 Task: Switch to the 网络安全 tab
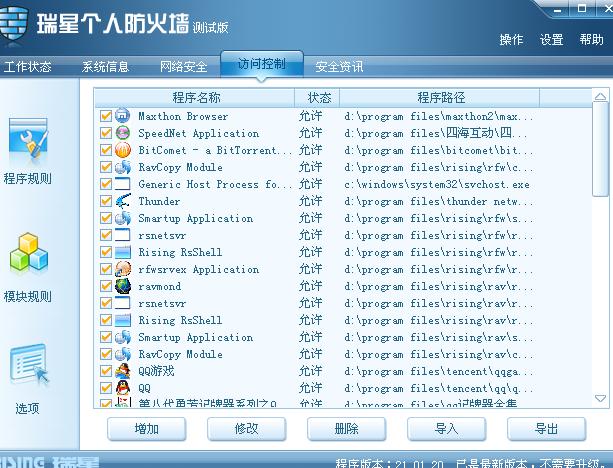[x=183, y=66]
